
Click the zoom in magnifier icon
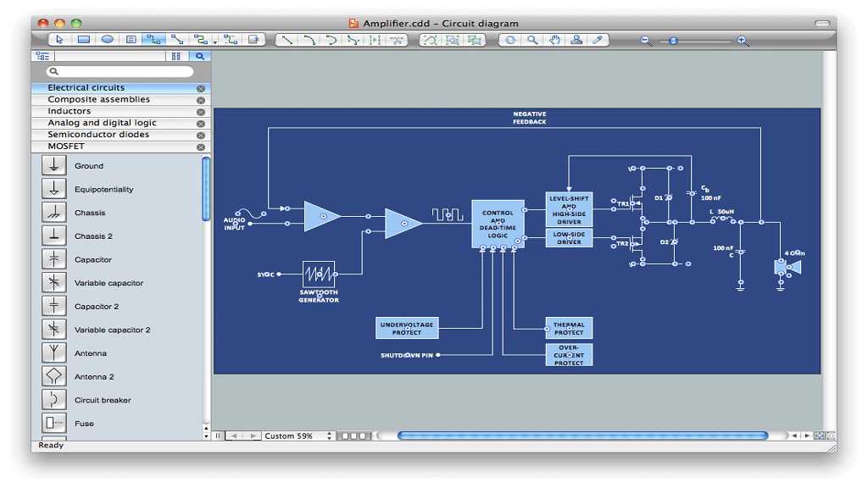tap(743, 41)
